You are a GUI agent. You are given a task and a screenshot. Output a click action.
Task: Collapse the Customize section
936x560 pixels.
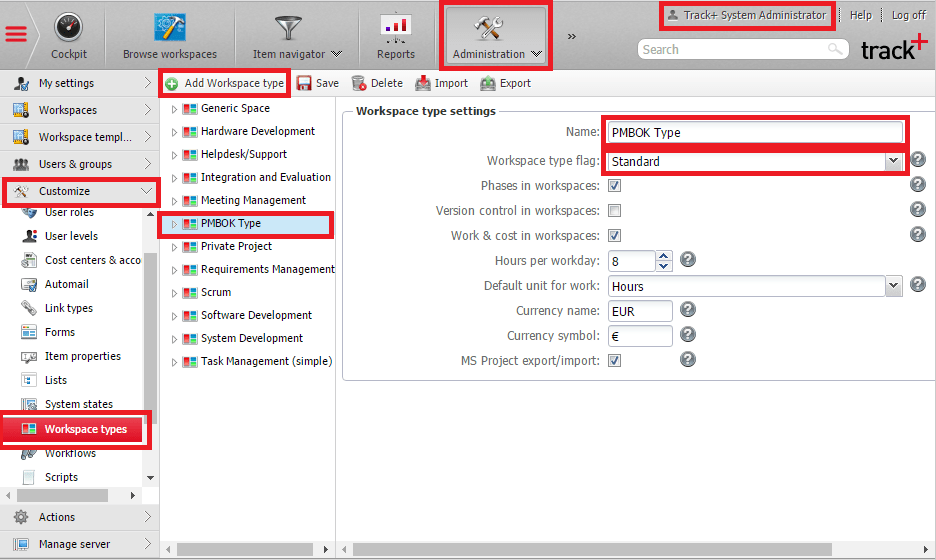pyautogui.click(x=146, y=191)
